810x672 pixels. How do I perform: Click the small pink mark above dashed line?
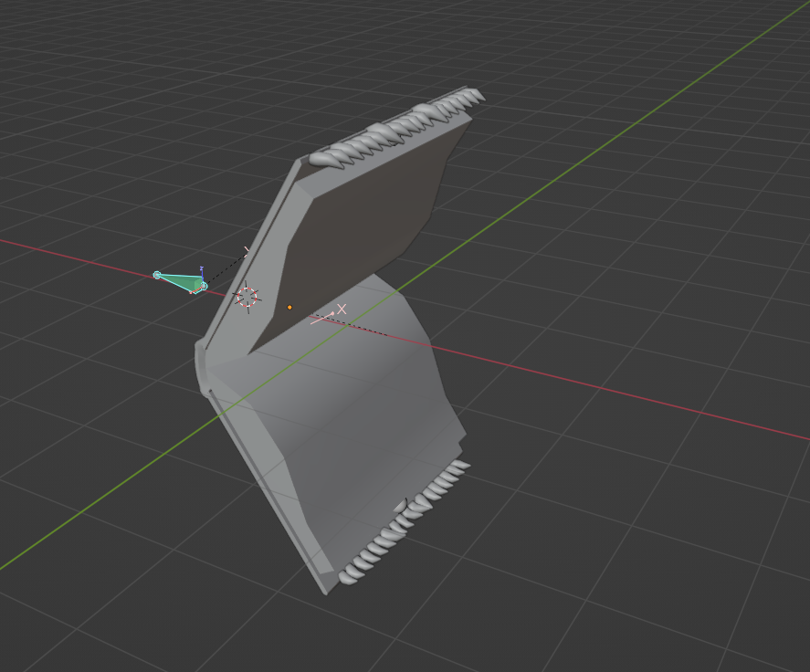click(246, 249)
